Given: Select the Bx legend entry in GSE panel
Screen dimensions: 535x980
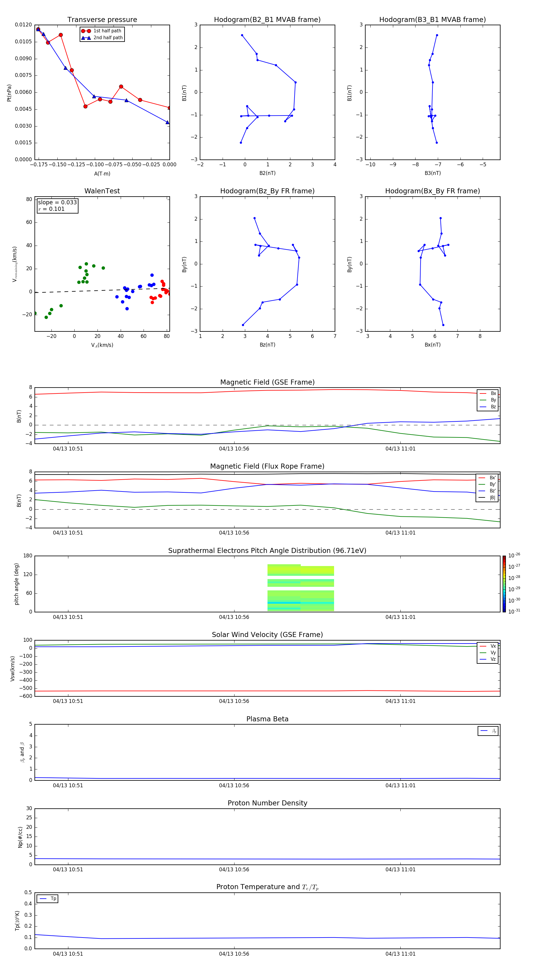Looking at the screenshot, I should tap(488, 393).
